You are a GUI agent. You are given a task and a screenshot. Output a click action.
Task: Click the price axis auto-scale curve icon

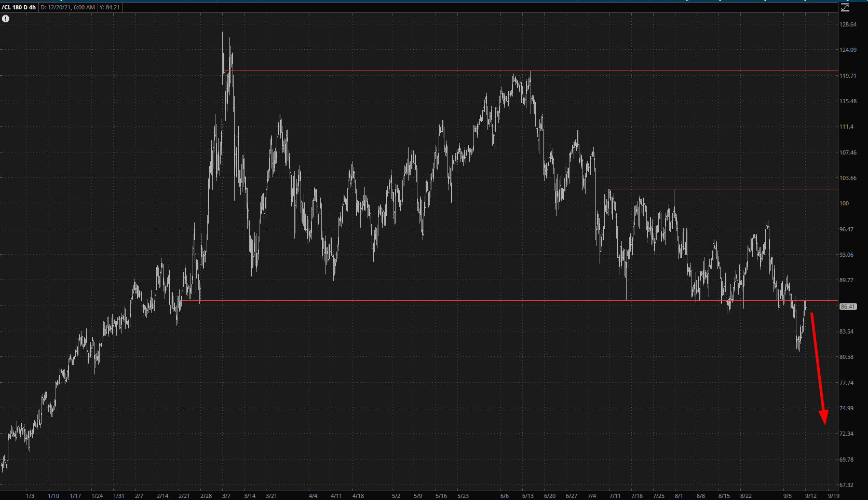pyautogui.click(x=845, y=7)
